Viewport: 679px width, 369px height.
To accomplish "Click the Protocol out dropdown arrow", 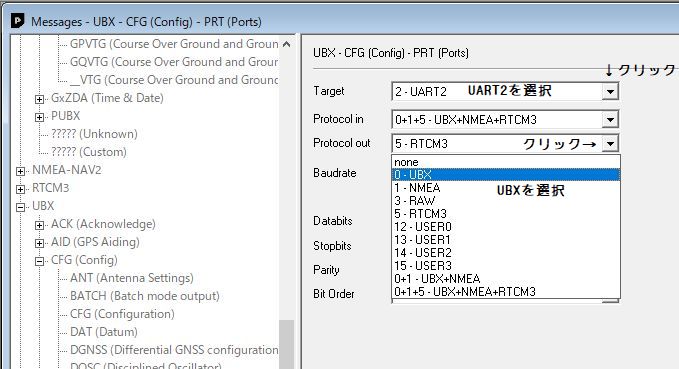I will (610, 144).
